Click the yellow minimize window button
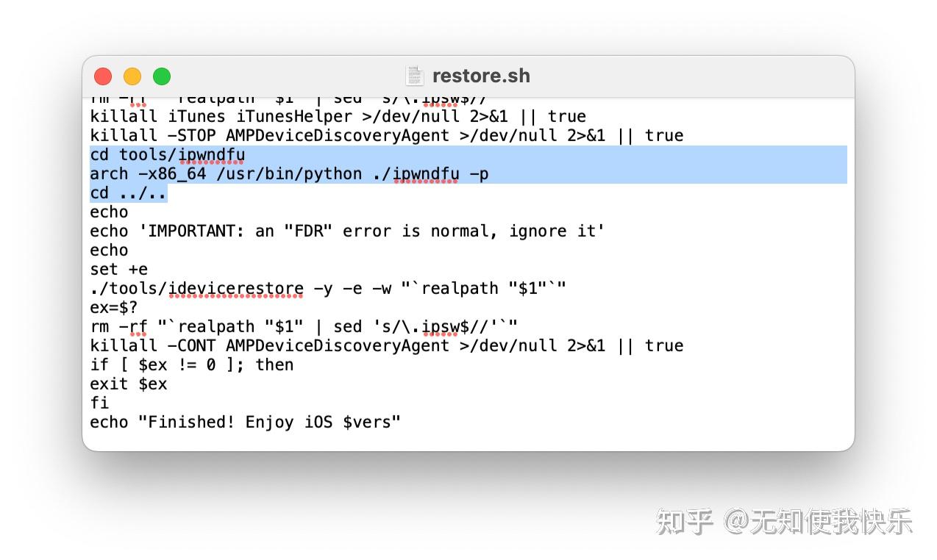This screenshot has height=560, width=937. coord(132,76)
